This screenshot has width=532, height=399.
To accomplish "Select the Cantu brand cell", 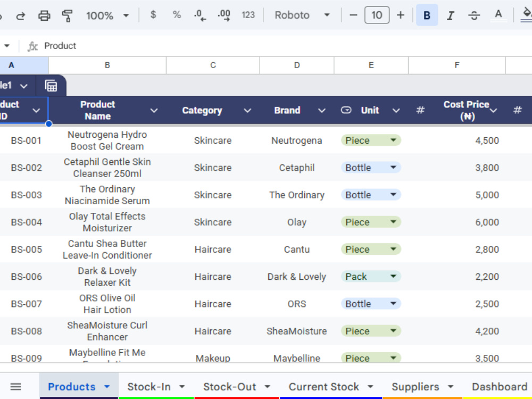I will (297, 250).
